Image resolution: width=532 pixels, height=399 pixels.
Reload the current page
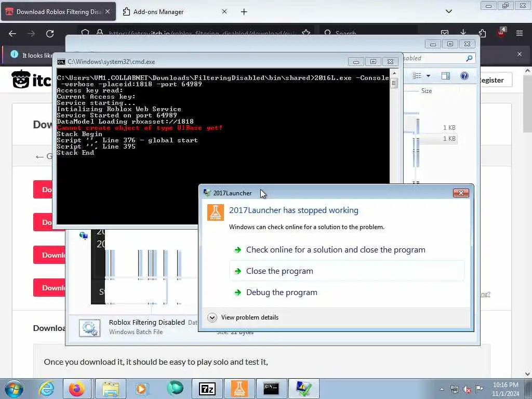tap(50, 34)
